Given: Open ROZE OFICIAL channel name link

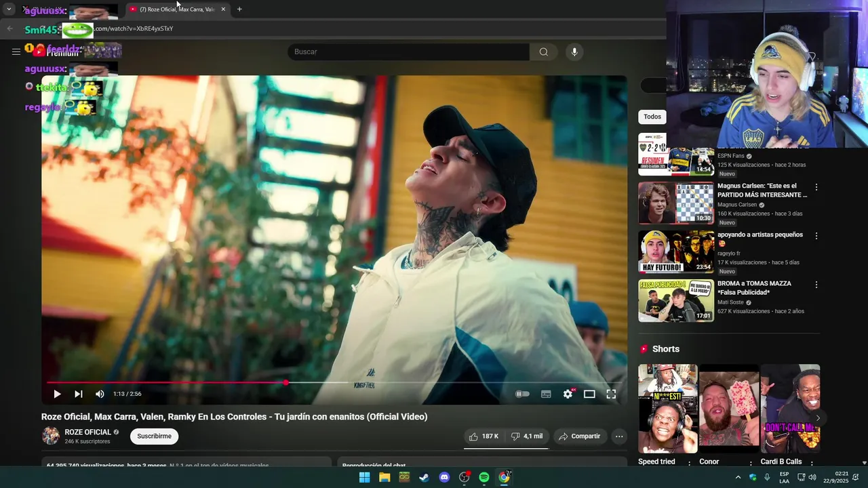Looking at the screenshot, I should click(87, 432).
